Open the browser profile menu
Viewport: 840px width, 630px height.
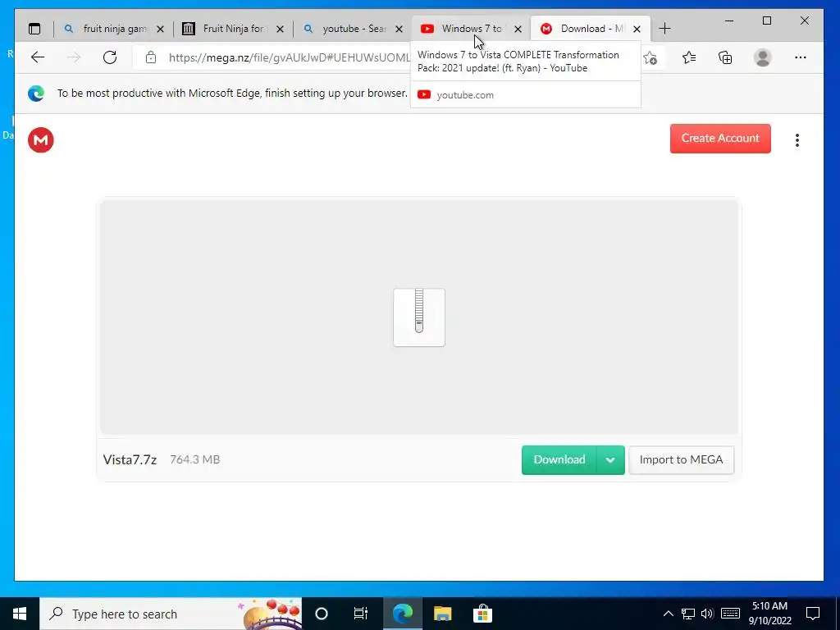click(x=762, y=57)
